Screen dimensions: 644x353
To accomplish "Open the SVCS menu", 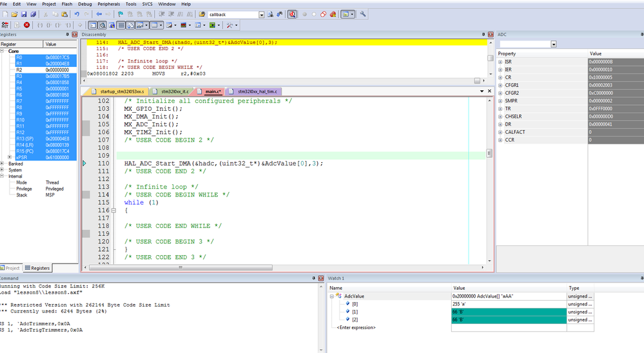I will (147, 4).
